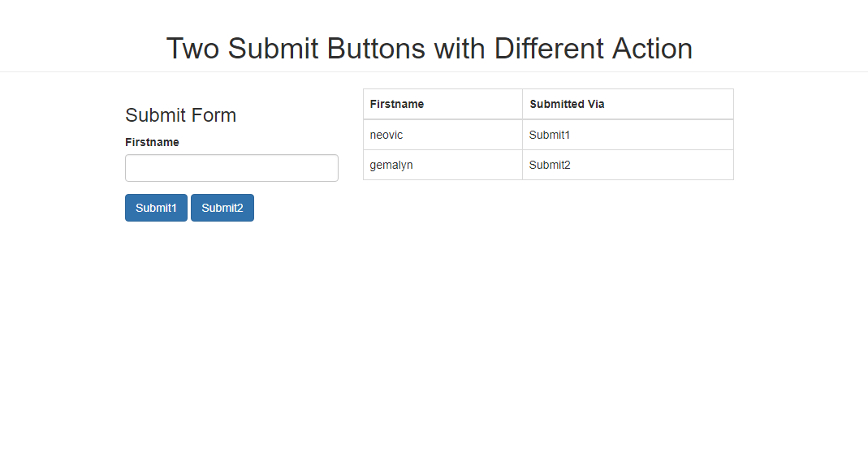The width and height of the screenshot is (868, 461).
Task: Click the Submitted Via column header
Action: click(567, 104)
